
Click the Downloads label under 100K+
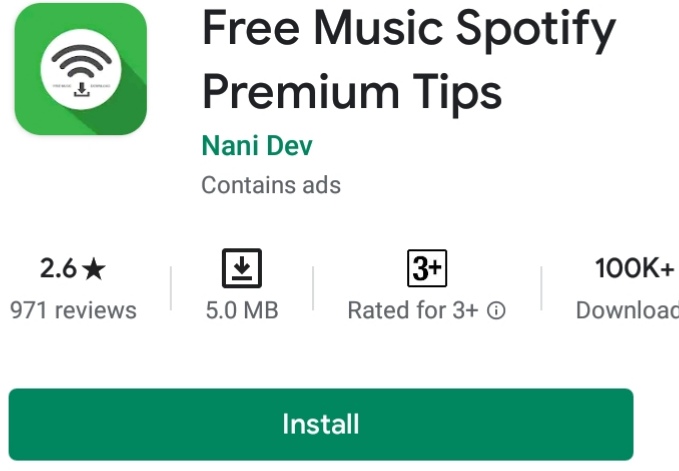coord(627,310)
